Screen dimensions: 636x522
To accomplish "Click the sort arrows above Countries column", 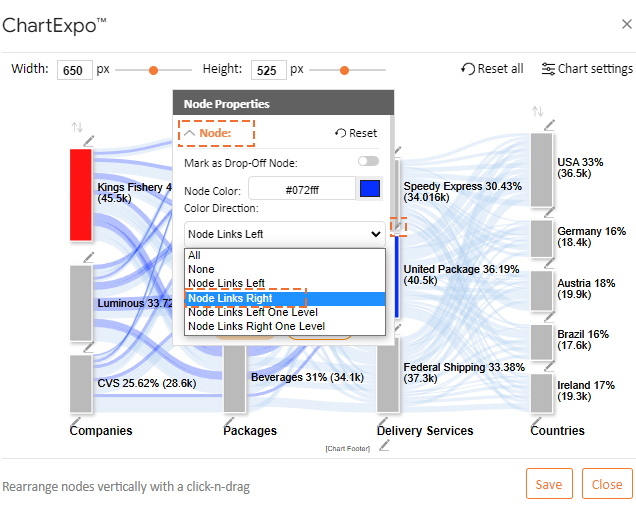I will click(538, 111).
